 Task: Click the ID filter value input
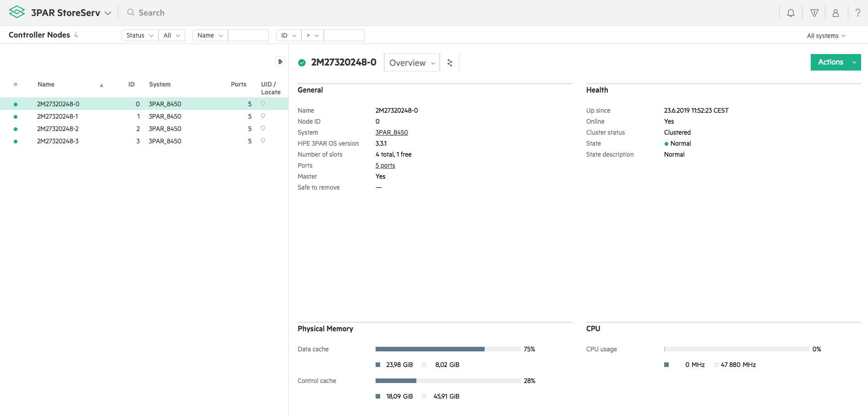coord(344,35)
